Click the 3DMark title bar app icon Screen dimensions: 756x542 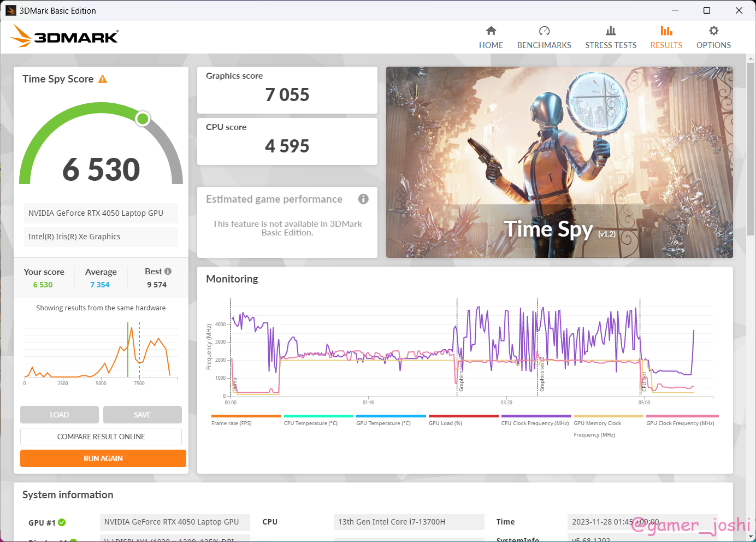10,10
